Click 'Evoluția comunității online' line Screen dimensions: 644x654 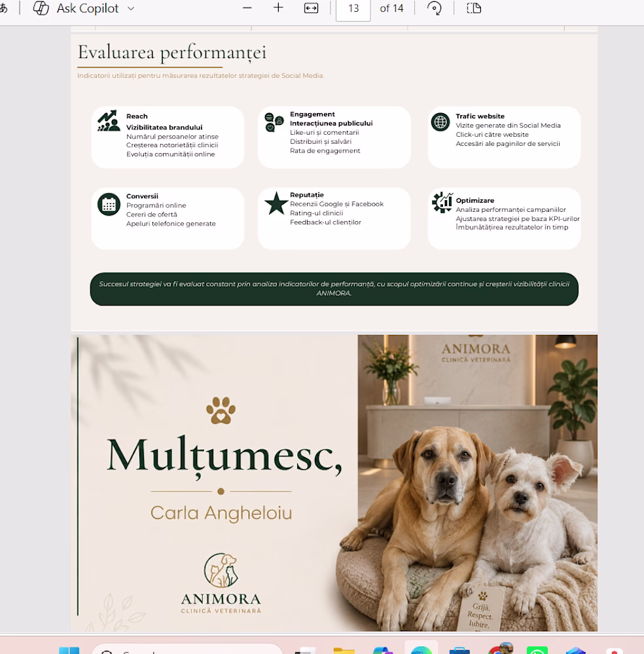click(171, 154)
